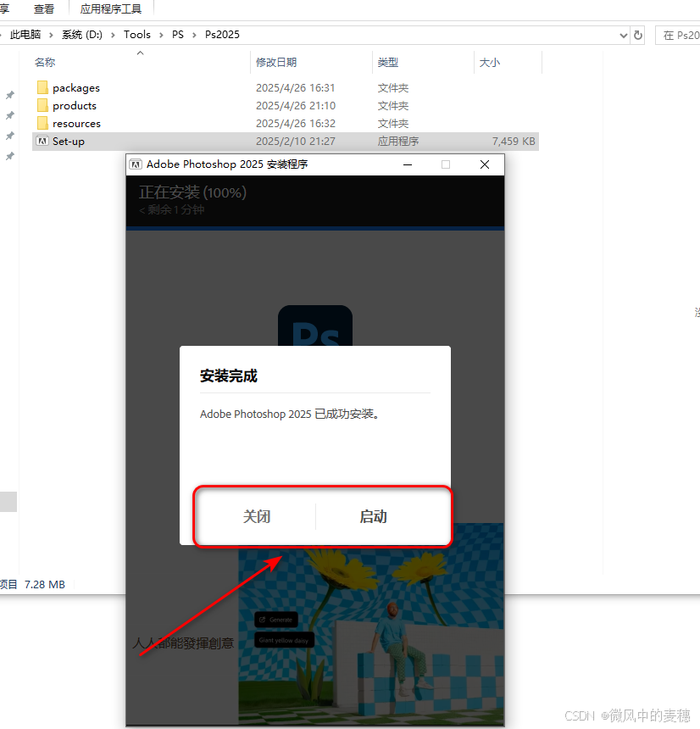Click the packages date 2025/4/26 16:31

tap(296, 88)
